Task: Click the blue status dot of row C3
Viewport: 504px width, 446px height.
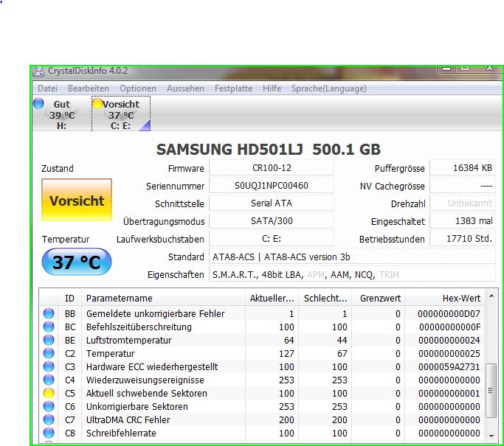Action: click(49, 366)
